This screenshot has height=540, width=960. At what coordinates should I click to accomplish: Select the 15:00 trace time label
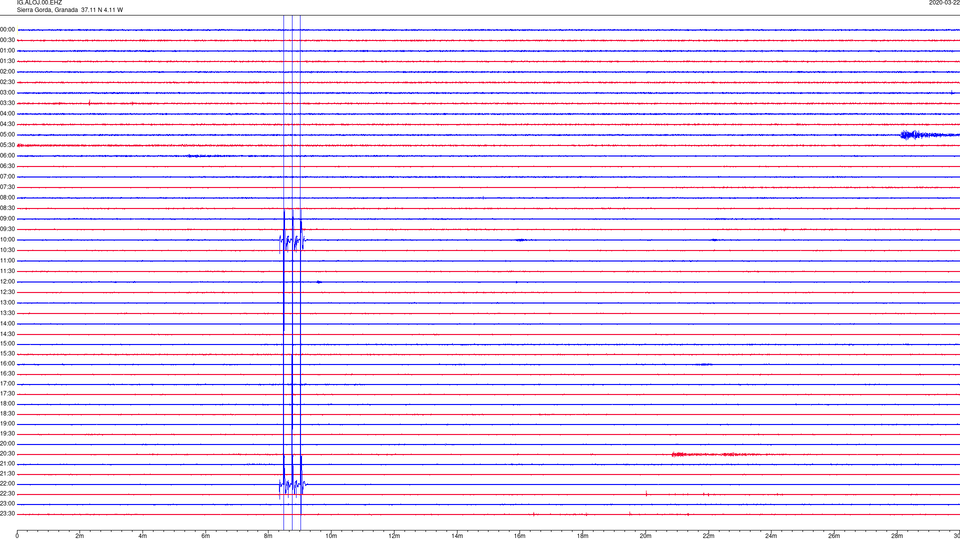point(7,343)
